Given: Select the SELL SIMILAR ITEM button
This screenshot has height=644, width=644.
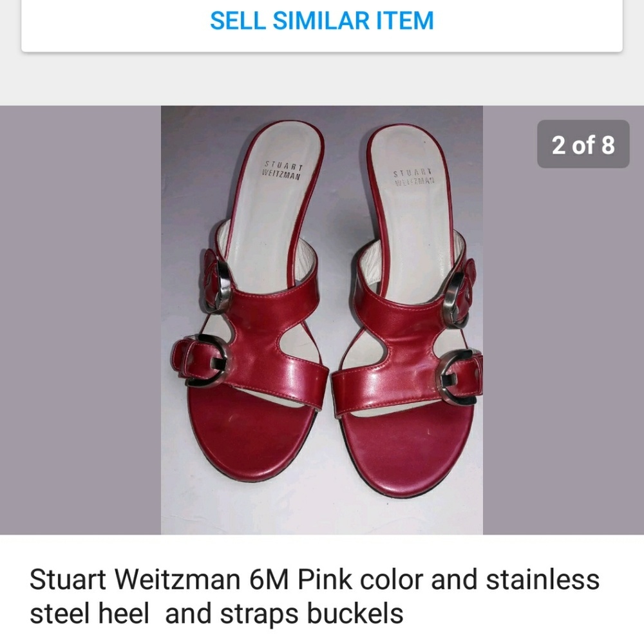Looking at the screenshot, I should [x=322, y=21].
